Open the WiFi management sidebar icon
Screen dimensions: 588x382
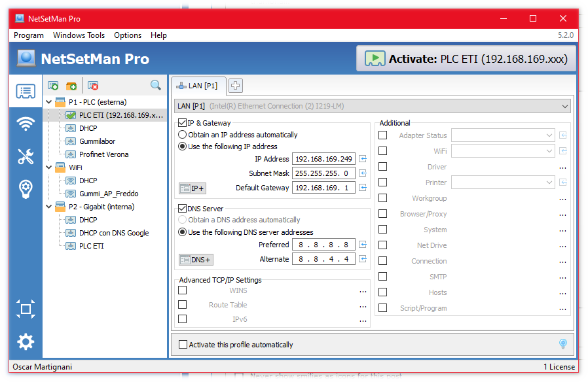coord(26,124)
